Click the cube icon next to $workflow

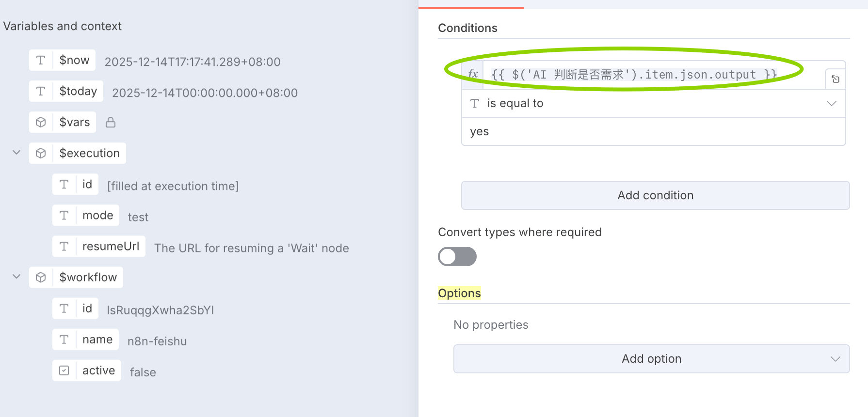click(x=41, y=277)
